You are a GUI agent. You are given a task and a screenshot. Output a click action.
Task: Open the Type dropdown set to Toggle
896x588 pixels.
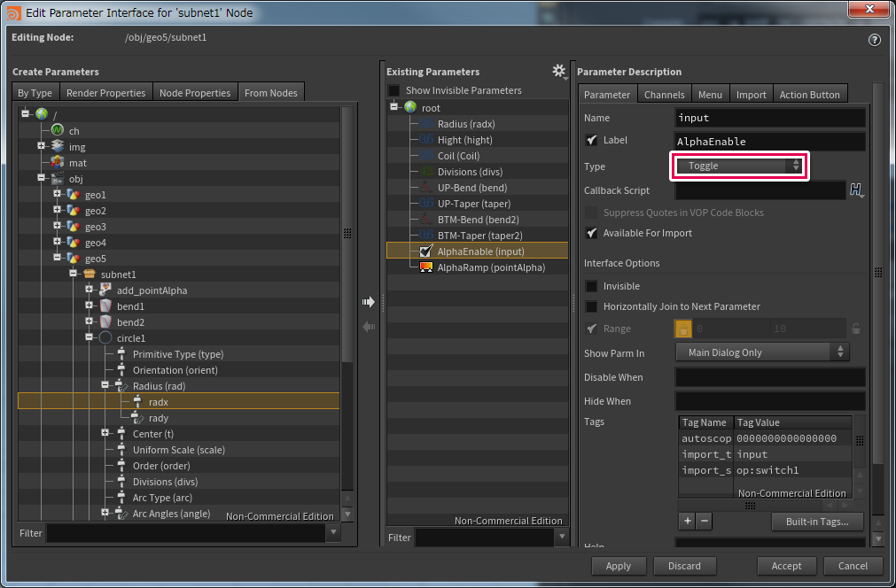739,166
